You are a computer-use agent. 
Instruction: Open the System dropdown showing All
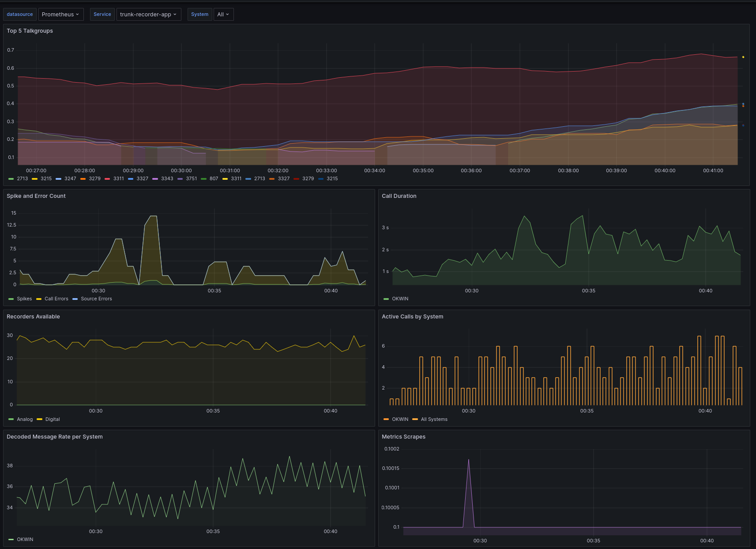point(223,14)
